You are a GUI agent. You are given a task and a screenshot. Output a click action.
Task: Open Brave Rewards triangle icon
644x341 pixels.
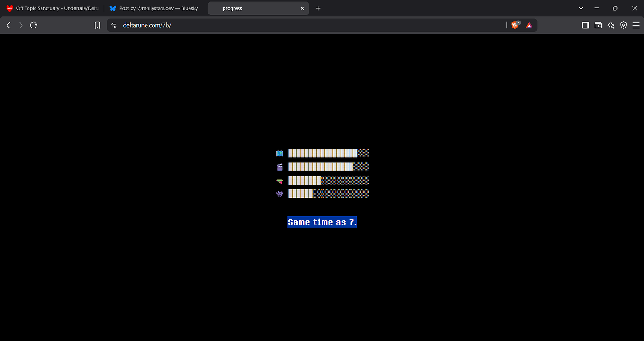pos(529,26)
